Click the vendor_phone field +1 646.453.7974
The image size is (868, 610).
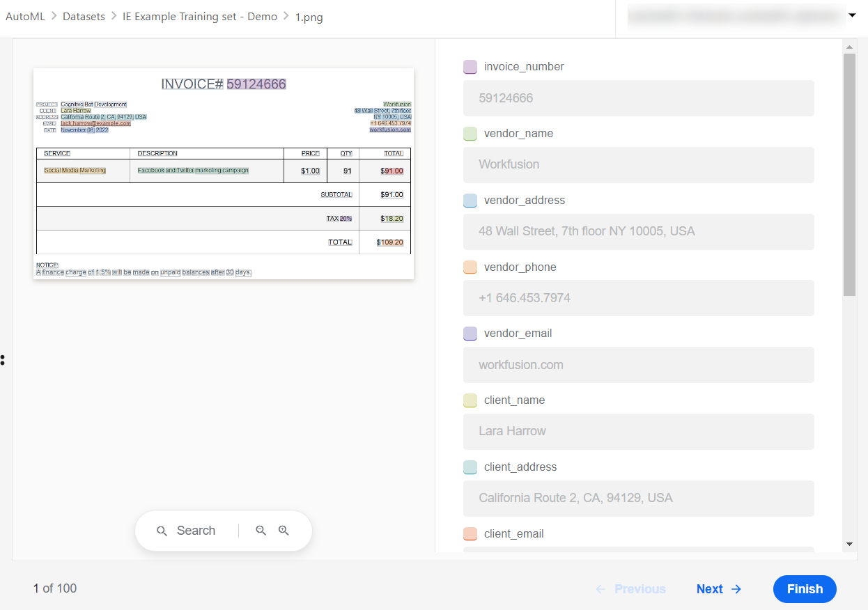click(639, 298)
